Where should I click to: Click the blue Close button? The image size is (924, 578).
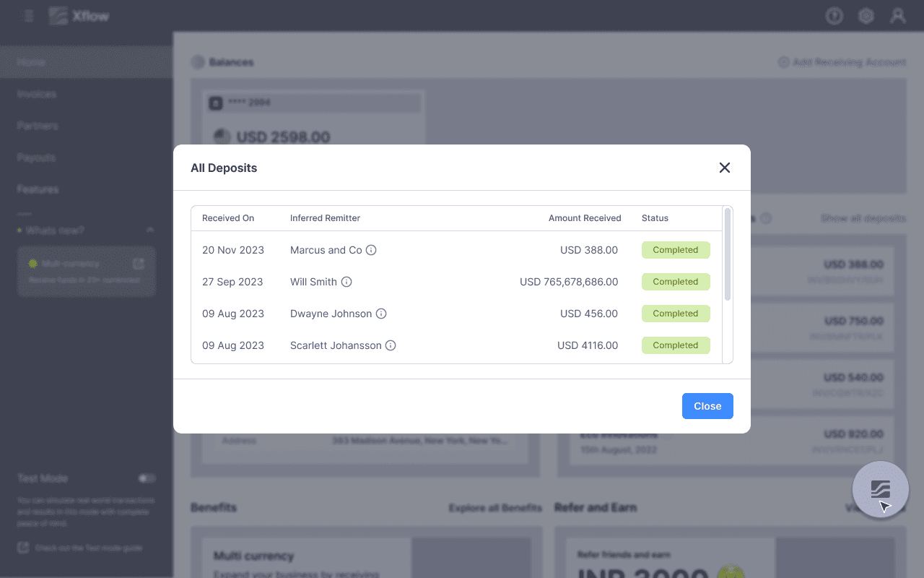point(707,406)
